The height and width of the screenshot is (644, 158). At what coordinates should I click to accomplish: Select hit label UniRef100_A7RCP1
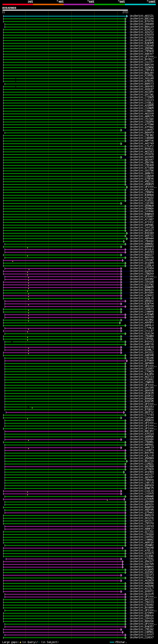142,81
